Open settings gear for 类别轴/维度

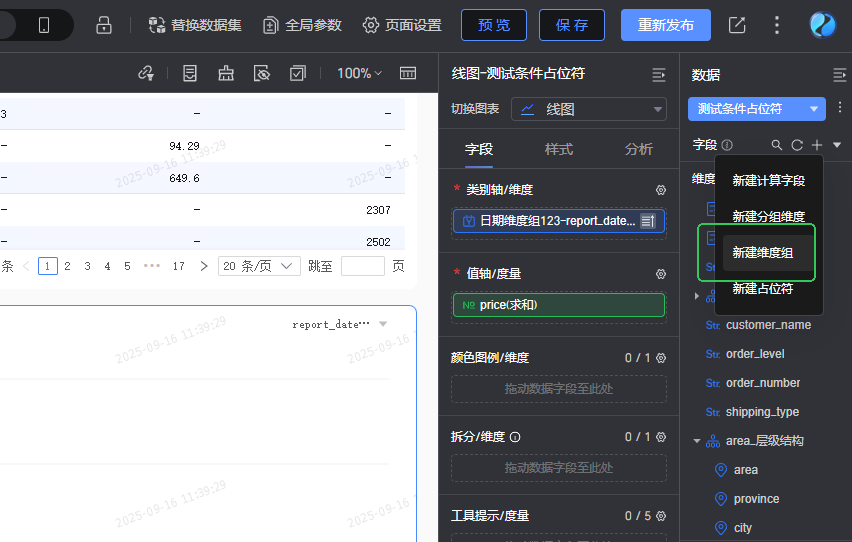click(661, 190)
